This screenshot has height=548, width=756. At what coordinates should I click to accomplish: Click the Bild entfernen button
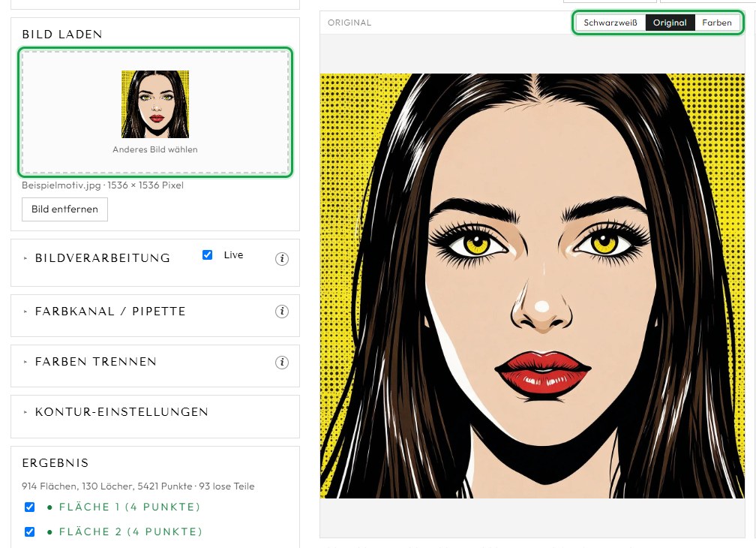click(64, 209)
